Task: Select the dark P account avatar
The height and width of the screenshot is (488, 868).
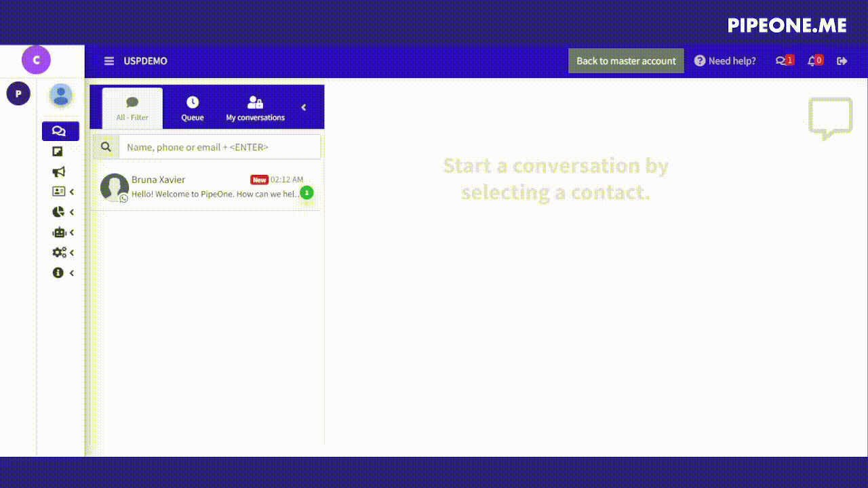Action: 18,94
